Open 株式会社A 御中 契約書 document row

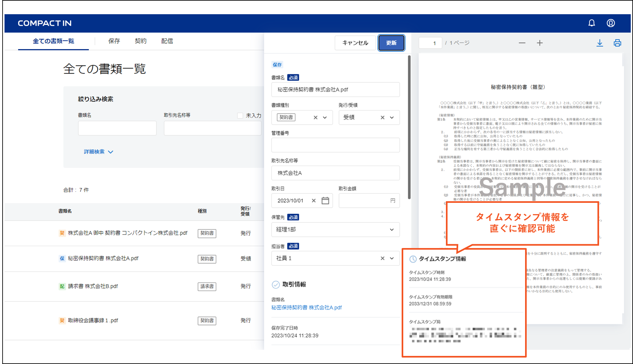(128, 233)
